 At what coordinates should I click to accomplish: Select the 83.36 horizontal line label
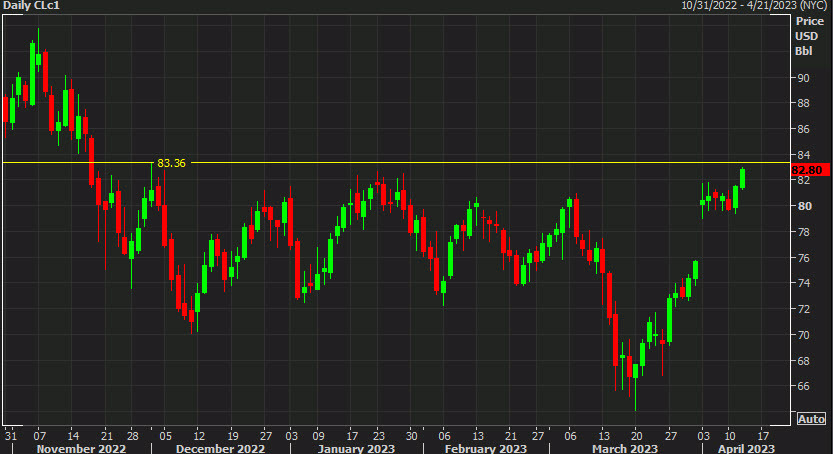point(172,163)
